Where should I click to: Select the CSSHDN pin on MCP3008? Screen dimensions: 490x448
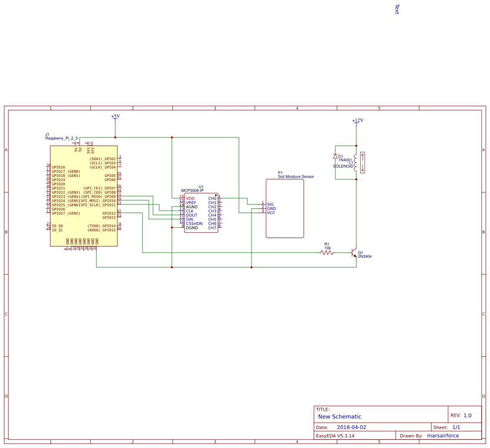194,223
